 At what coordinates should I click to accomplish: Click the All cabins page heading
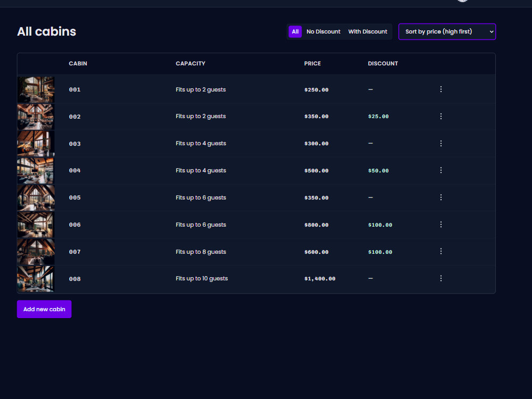click(x=46, y=31)
